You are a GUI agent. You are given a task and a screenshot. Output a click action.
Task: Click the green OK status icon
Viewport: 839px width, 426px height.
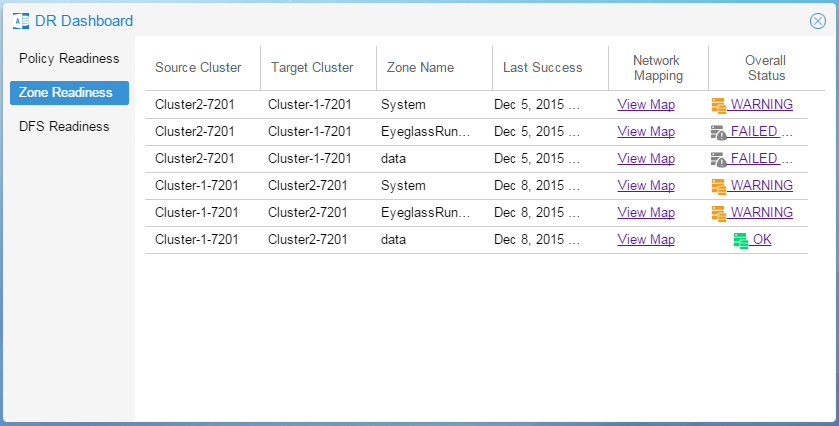pos(741,240)
